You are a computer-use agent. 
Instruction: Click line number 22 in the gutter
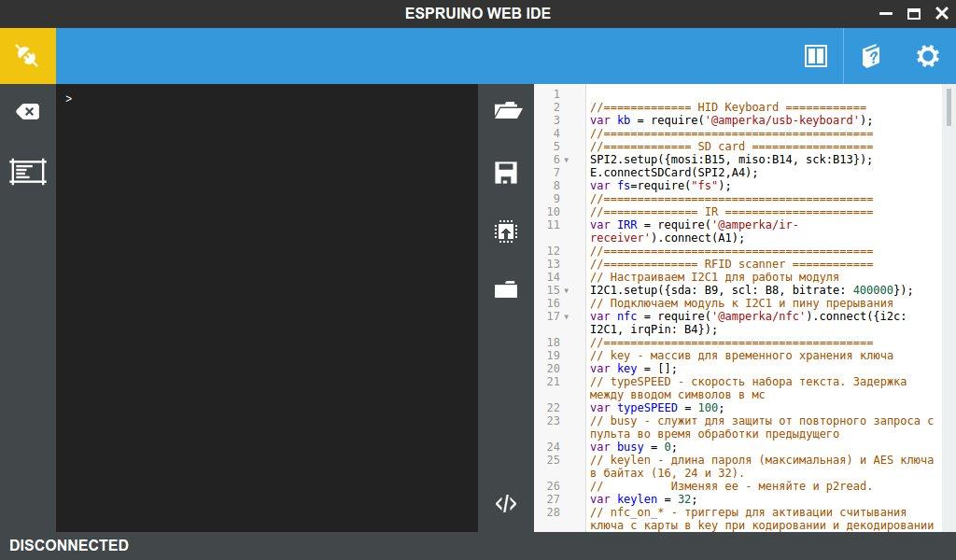(555, 408)
